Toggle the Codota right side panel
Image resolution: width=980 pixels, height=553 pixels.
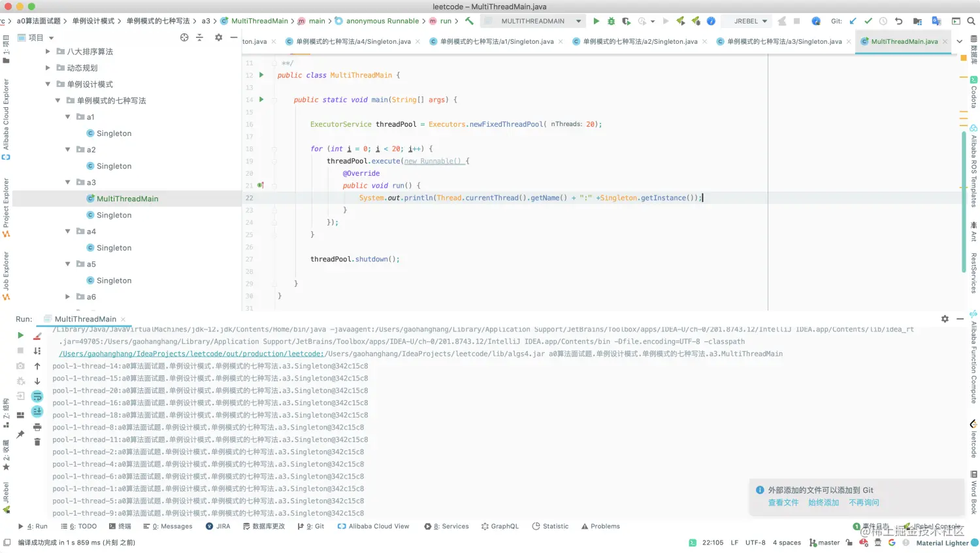973,92
